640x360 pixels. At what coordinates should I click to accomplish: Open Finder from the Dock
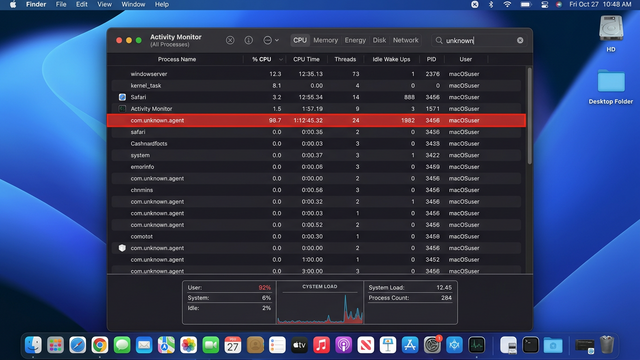coord(33,345)
